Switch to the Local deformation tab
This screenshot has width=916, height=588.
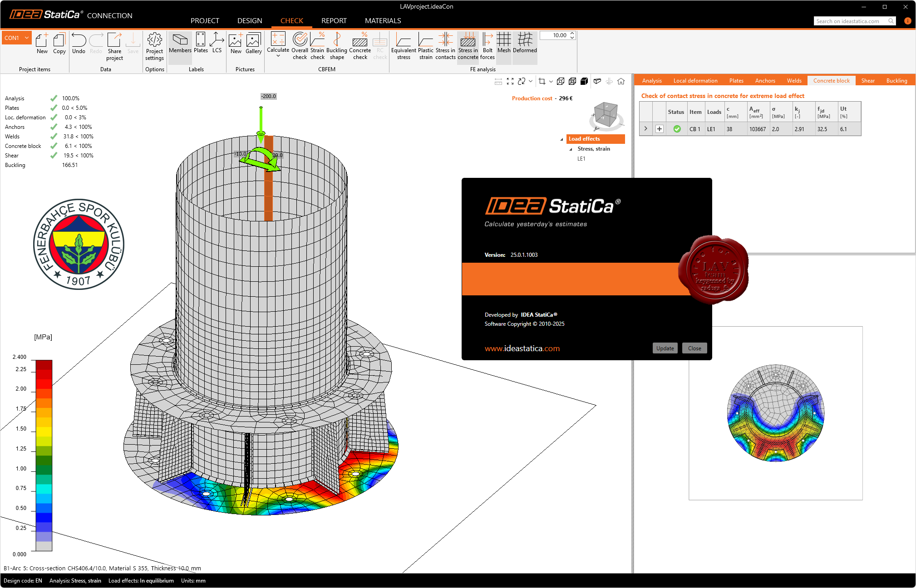click(695, 81)
